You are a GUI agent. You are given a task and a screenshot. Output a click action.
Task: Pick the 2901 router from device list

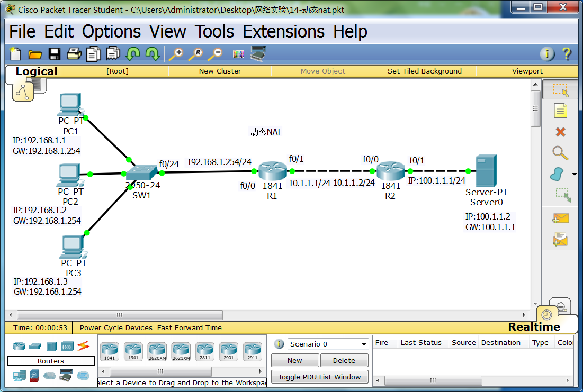pyautogui.click(x=228, y=352)
